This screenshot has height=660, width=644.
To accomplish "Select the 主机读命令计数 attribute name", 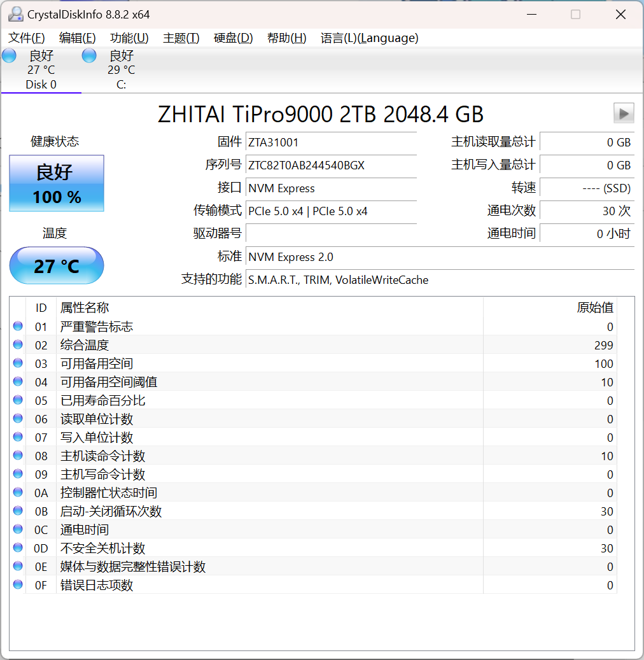I will (x=102, y=456).
